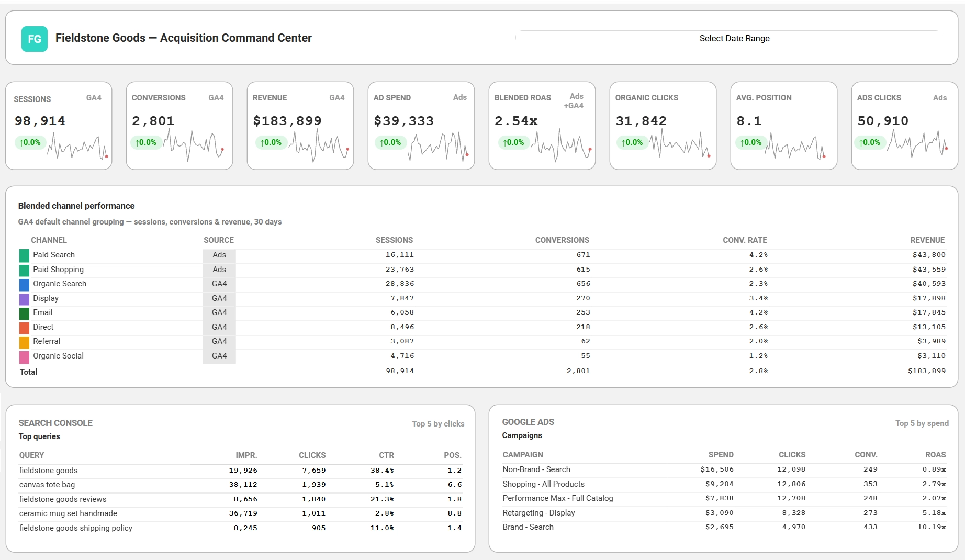Image resolution: width=965 pixels, height=560 pixels.
Task: Click the Organic Clicks value 31,842
Action: 641,121
